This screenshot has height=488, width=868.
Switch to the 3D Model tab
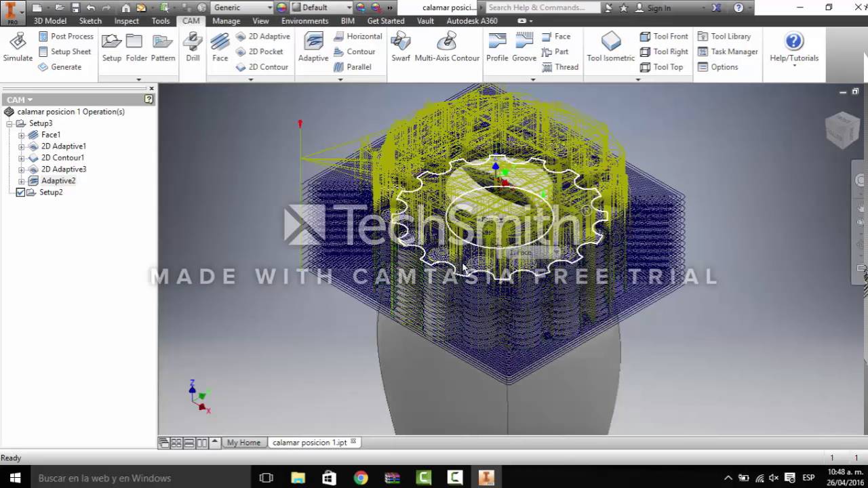pyautogui.click(x=50, y=21)
